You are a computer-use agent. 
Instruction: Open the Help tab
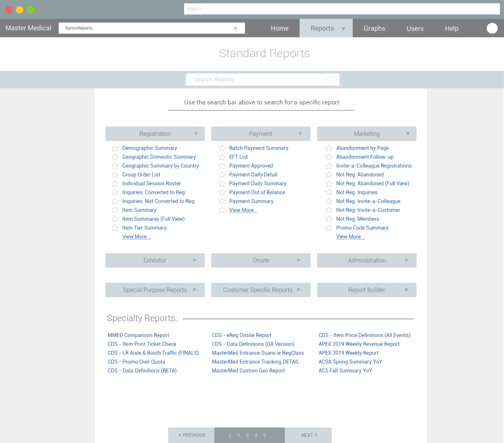452,28
